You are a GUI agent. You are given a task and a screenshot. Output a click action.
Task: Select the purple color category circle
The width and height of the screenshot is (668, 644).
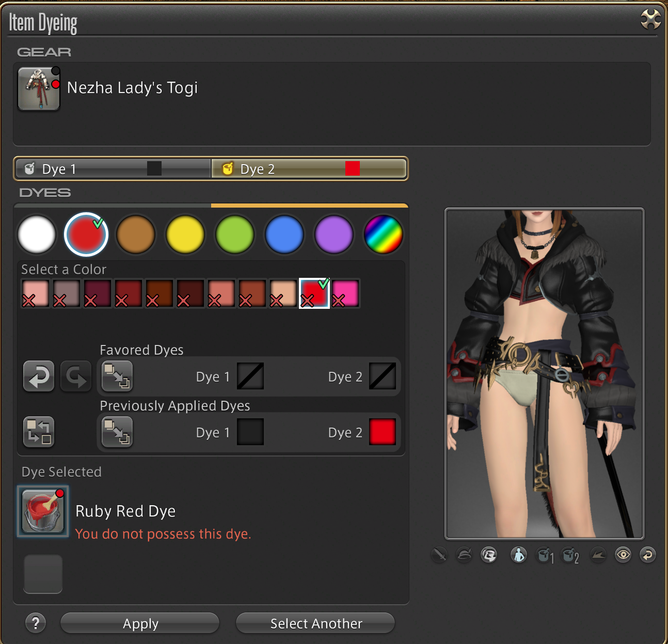pos(334,234)
